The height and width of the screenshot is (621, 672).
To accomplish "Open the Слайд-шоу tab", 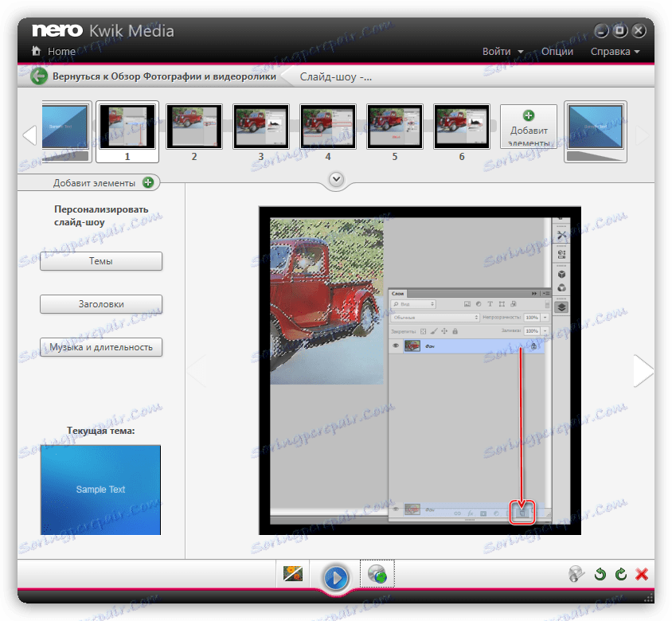I will (335, 77).
